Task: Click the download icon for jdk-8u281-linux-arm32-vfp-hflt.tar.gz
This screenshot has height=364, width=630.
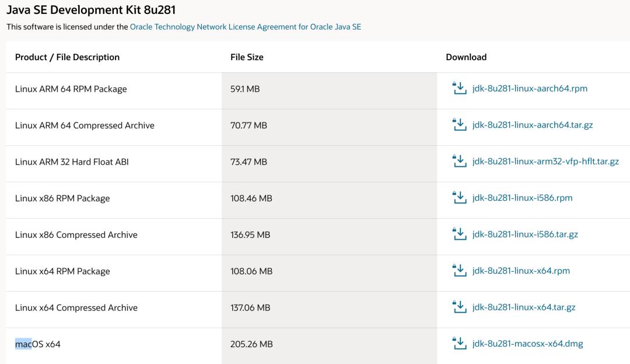Action: pyautogui.click(x=459, y=161)
